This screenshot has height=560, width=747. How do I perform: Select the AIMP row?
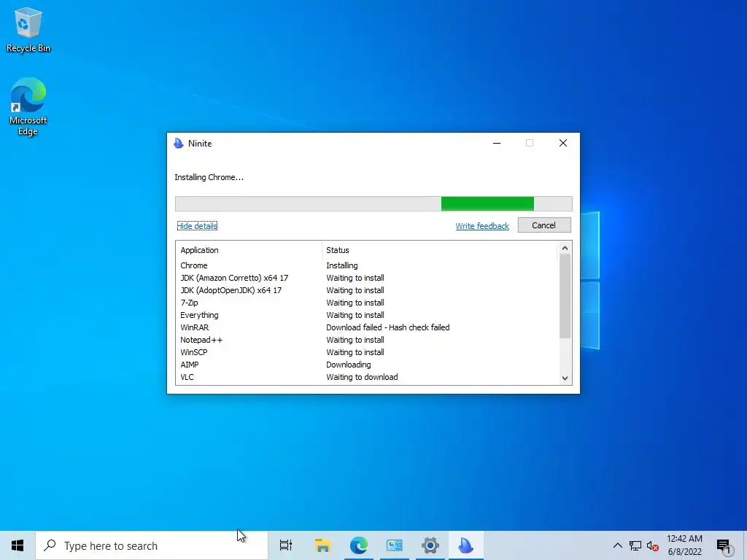pos(367,365)
